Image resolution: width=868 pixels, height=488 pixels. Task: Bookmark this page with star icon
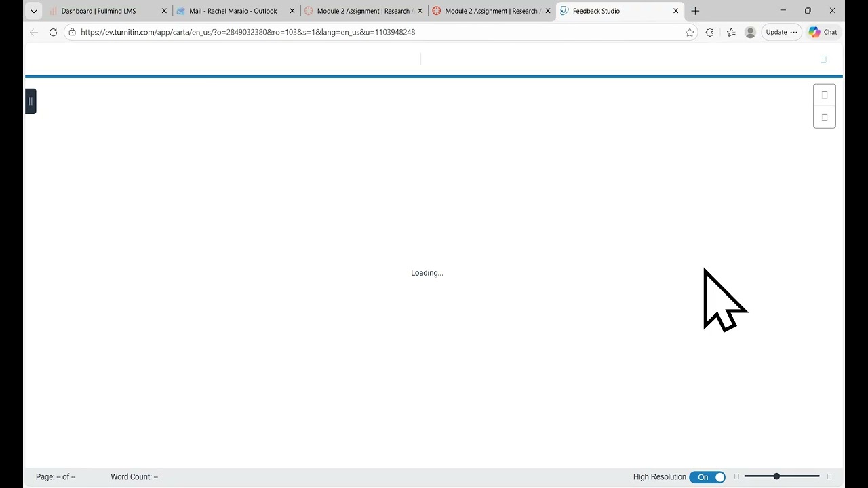click(690, 32)
